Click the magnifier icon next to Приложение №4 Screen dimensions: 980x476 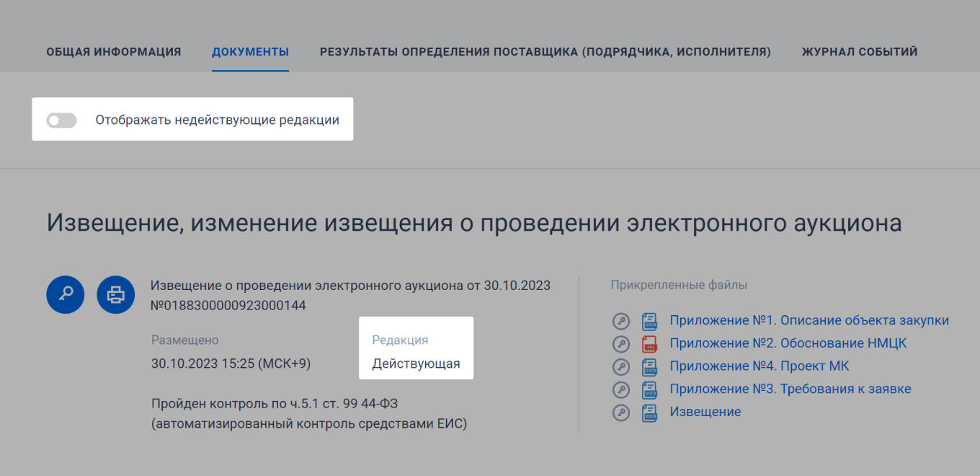pyautogui.click(x=621, y=366)
